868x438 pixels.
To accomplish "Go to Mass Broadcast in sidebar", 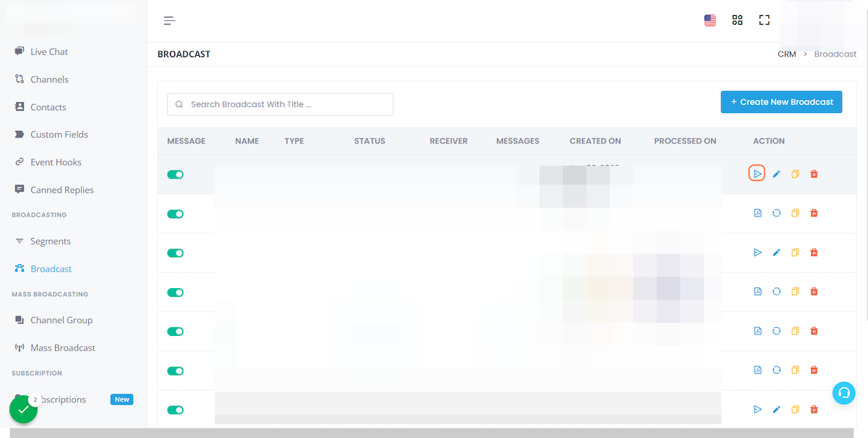I will point(62,348).
